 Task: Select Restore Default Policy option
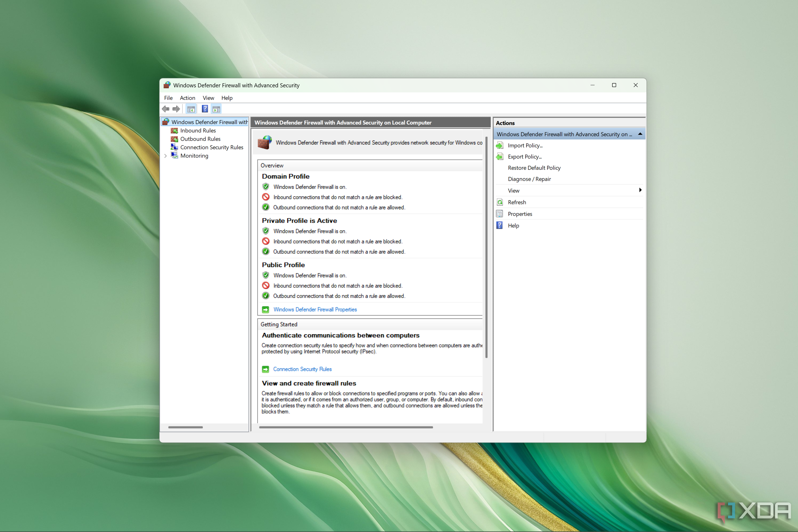pos(534,168)
